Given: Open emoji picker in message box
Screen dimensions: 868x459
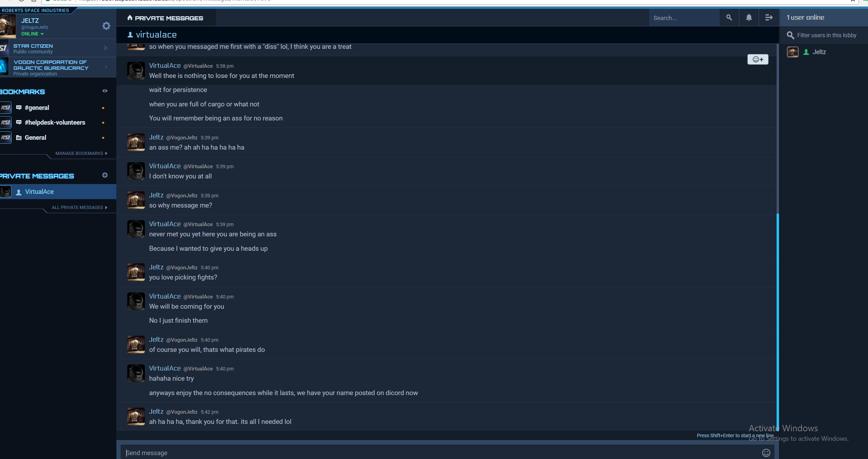Looking at the screenshot, I should (766, 453).
